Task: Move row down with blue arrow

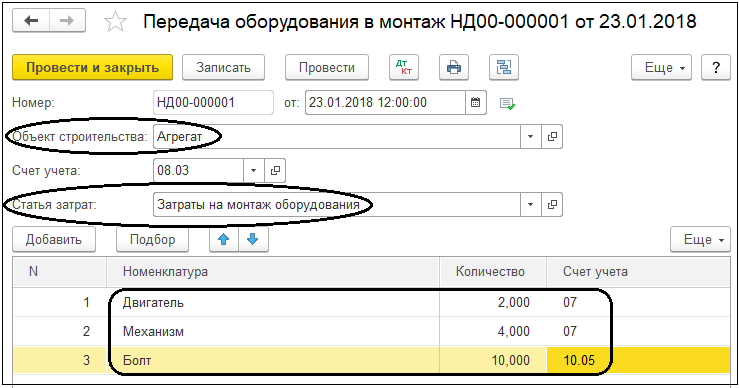Action: coord(253,239)
